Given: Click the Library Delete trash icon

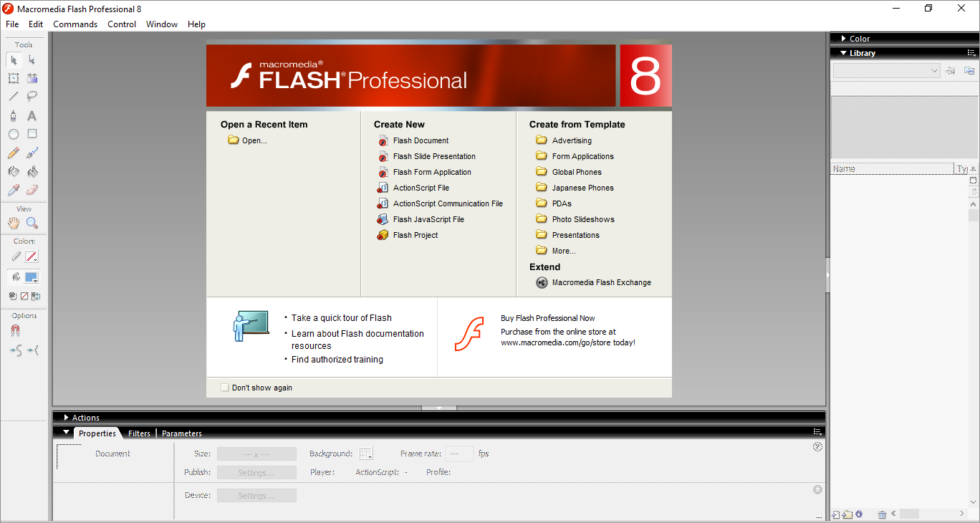Looking at the screenshot, I should (882, 514).
